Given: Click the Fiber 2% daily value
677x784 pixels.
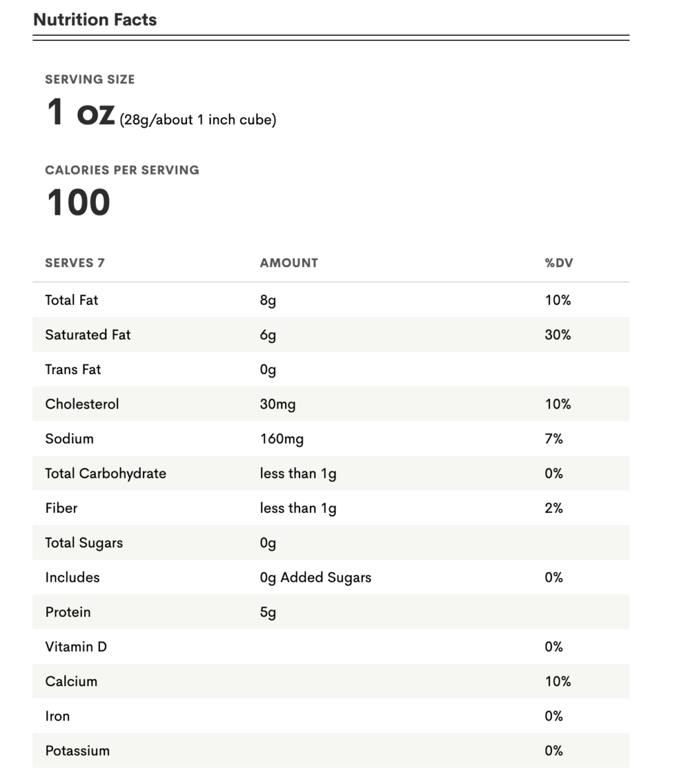Looking at the screenshot, I should tap(553, 508).
